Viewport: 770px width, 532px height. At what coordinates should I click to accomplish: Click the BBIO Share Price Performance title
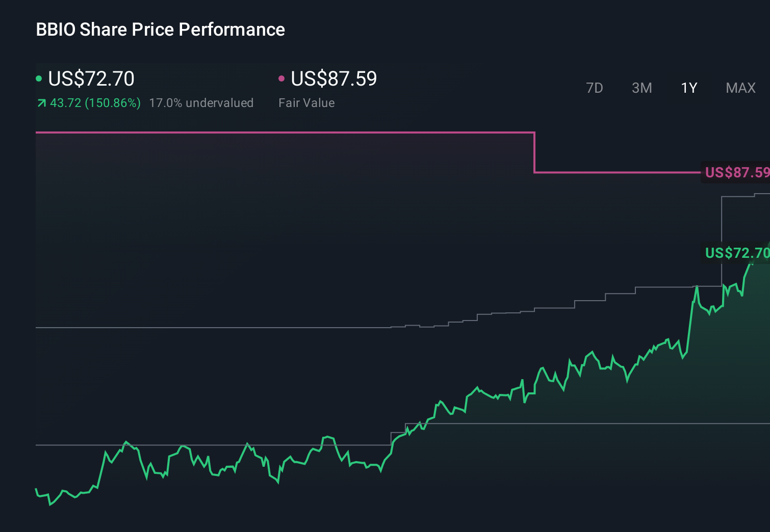(x=160, y=30)
